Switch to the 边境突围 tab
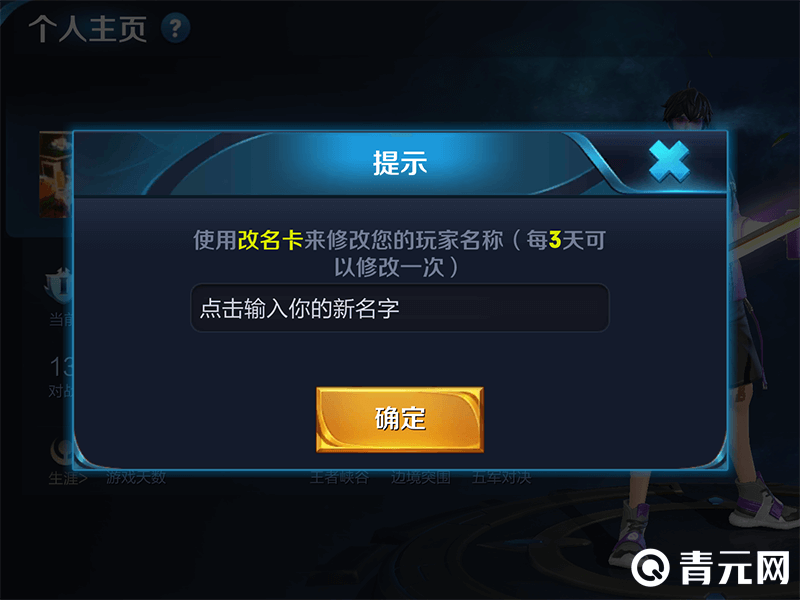The image size is (800, 600). pyautogui.click(x=421, y=478)
